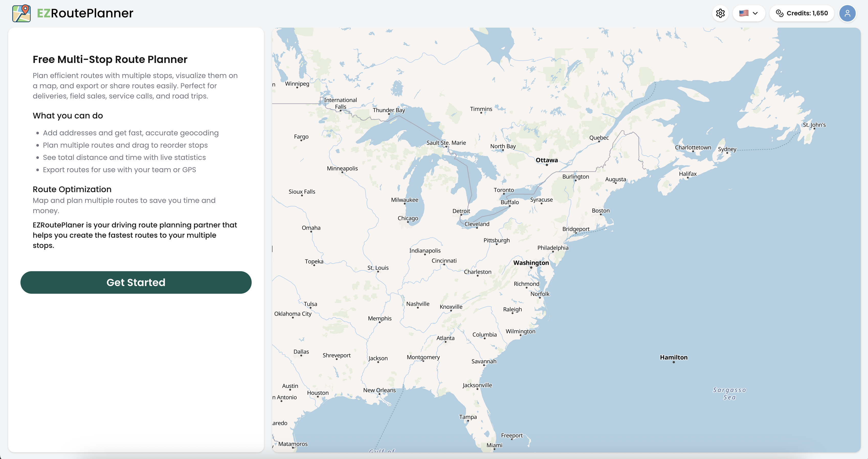Click the Minneapolis map label
This screenshot has width=868, height=459.
[x=342, y=168]
